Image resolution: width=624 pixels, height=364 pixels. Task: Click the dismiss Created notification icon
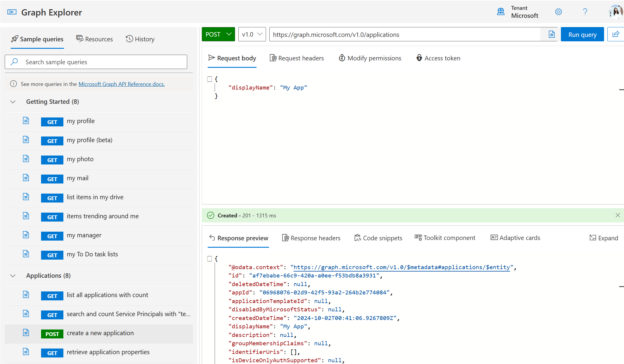(617, 215)
